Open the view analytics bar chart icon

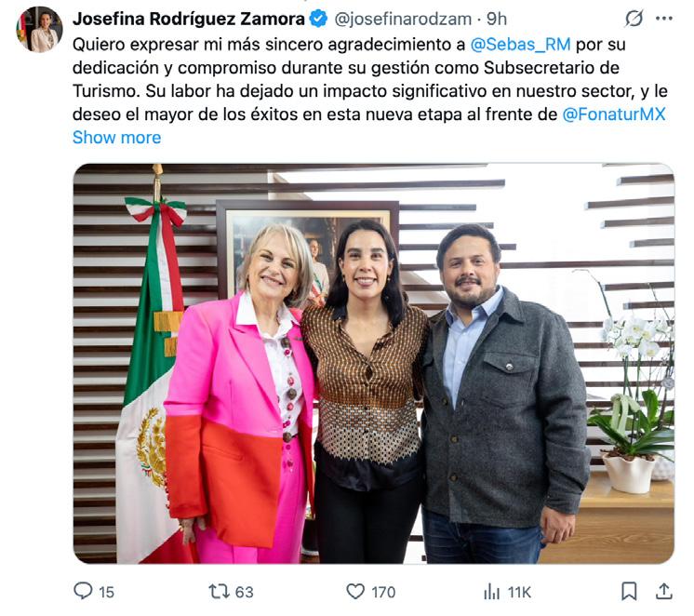pyautogui.click(x=492, y=591)
